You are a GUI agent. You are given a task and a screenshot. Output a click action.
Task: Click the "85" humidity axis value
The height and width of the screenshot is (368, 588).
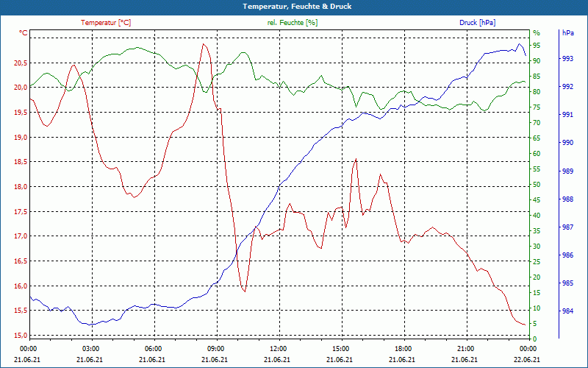(x=537, y=77)
